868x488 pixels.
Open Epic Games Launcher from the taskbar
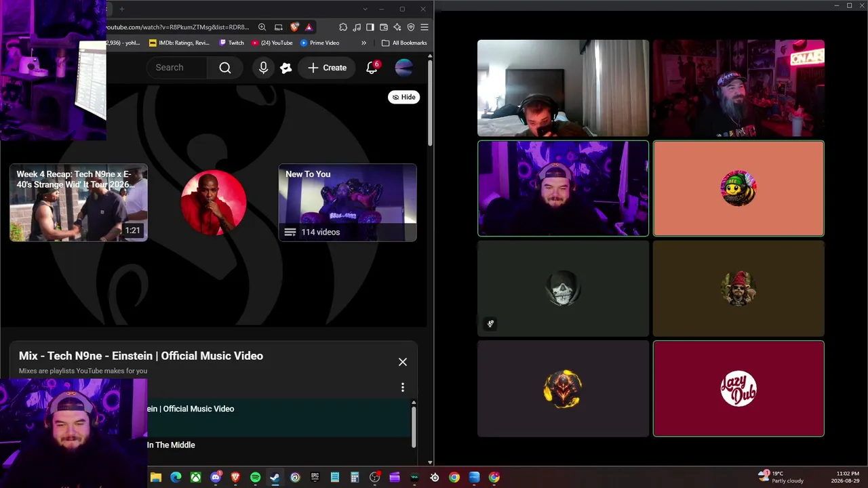[315, 477]
